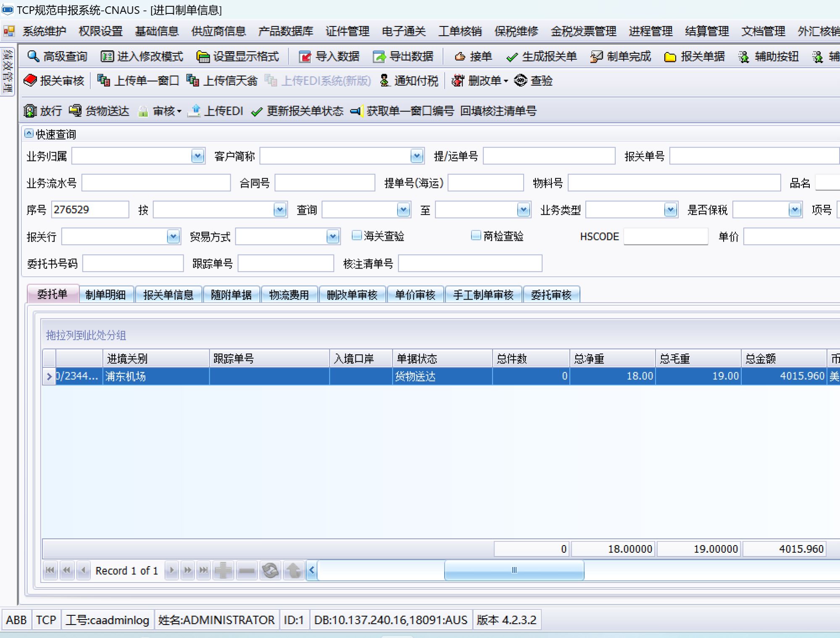
Task: Open the 业务类型 dropdown
Action: (671, 209)
